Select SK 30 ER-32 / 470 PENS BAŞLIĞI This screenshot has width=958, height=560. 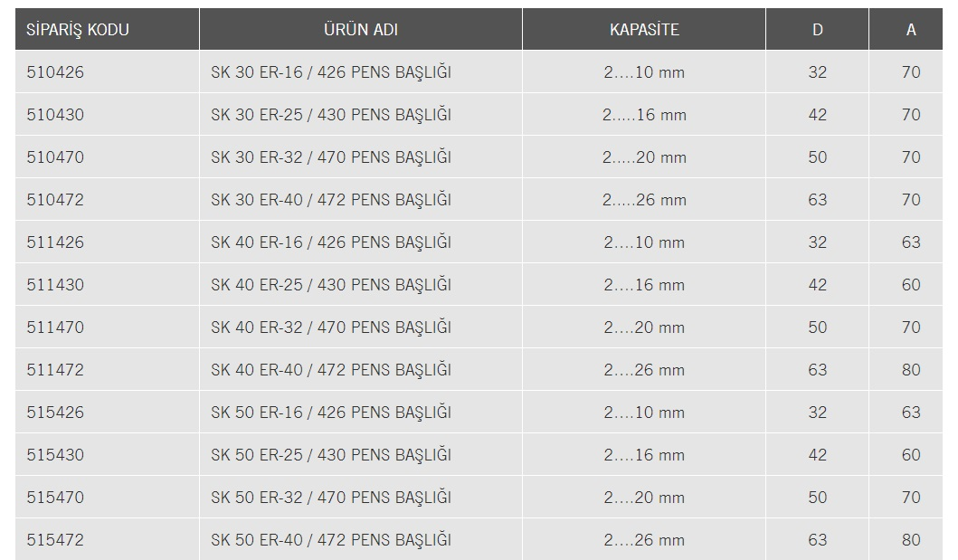(x=330, y=157)
